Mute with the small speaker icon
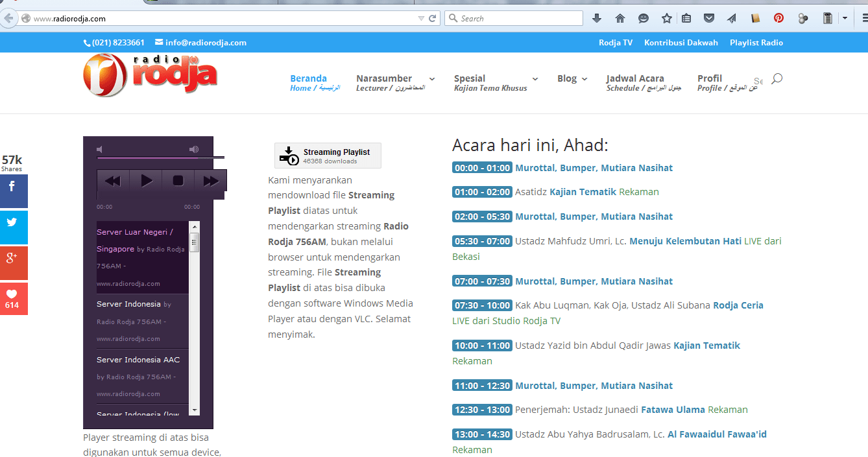The width and height of the screenshot is (868, 457). coord(99,150)
